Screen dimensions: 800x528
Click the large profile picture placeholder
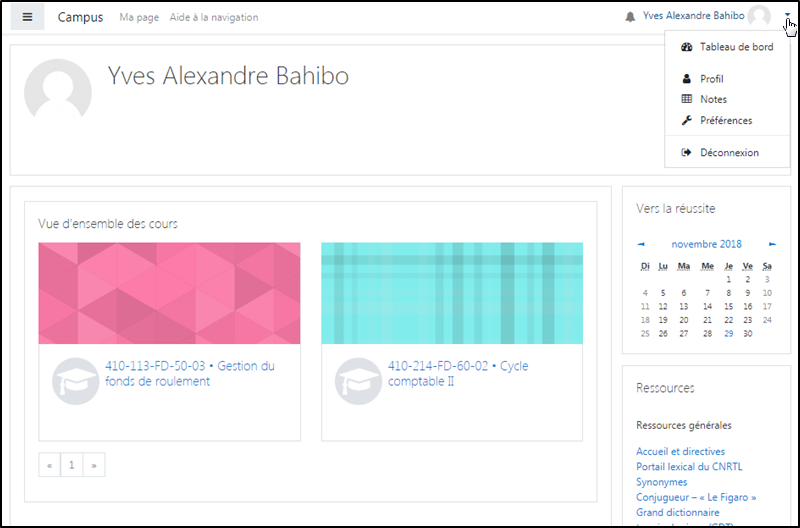58,92
